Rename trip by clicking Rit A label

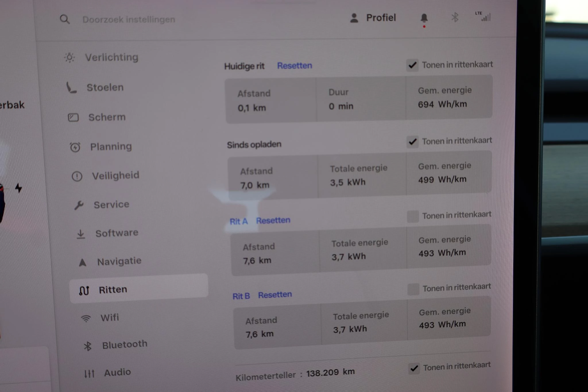[x=238, y=221]
